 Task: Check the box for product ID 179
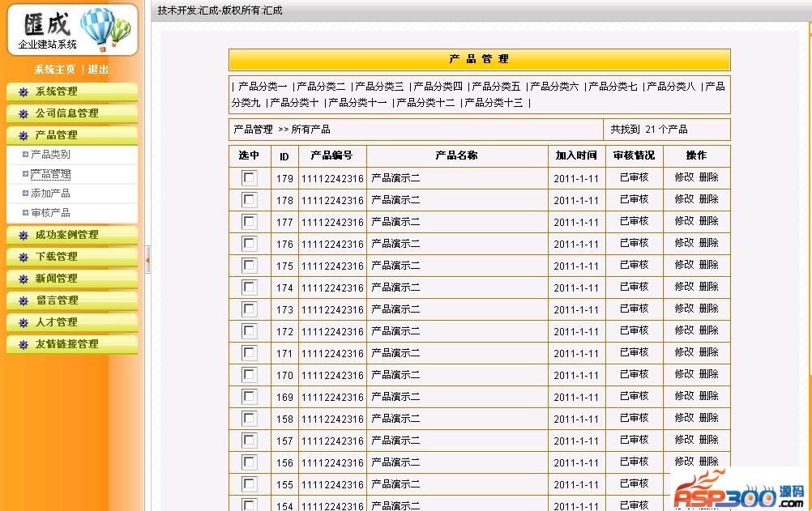[x=250, y=178]
